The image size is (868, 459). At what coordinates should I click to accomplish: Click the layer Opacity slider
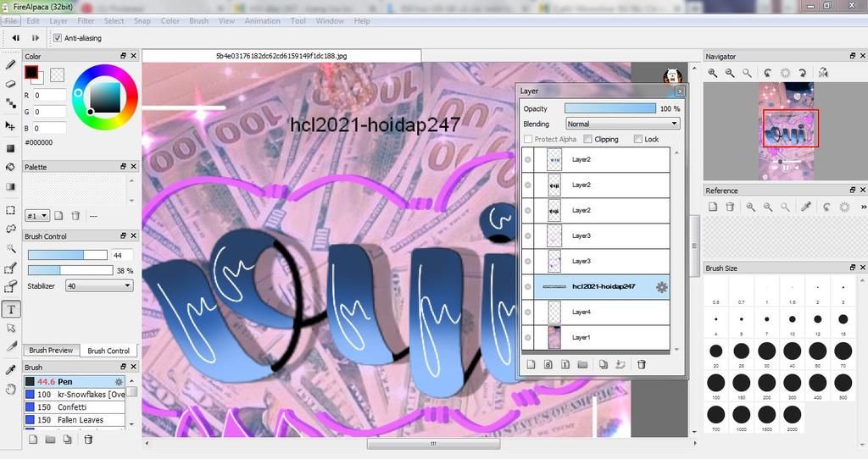tap(610, 108)
